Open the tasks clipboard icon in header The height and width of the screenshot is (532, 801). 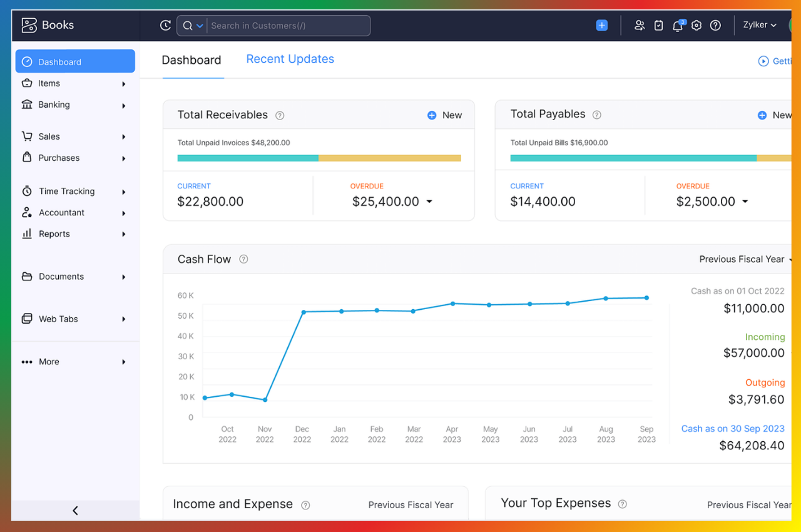tap(658, 26)
